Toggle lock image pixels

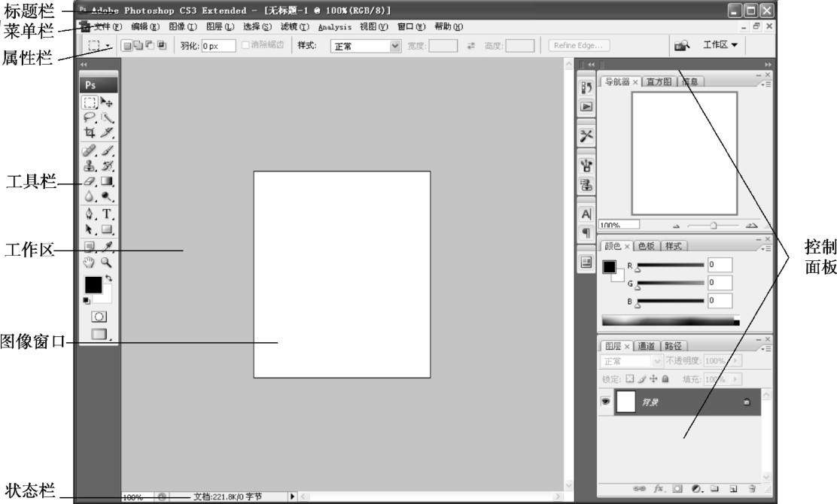click(x=641, y=378)
